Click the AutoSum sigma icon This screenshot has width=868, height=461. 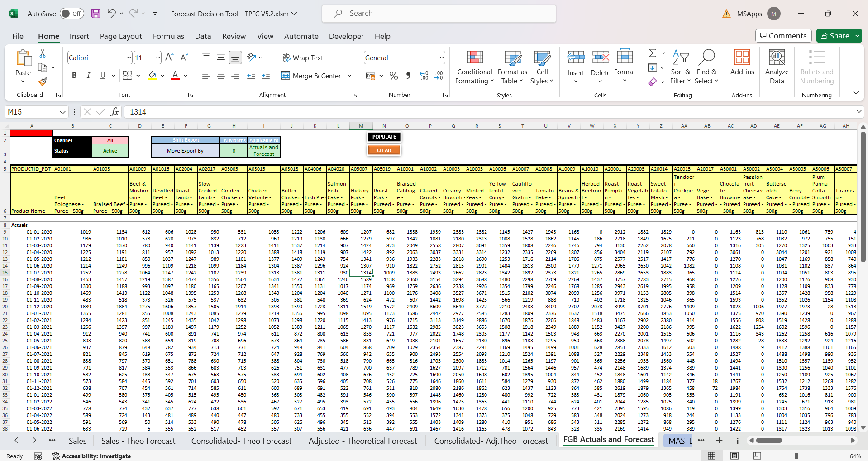652,53
